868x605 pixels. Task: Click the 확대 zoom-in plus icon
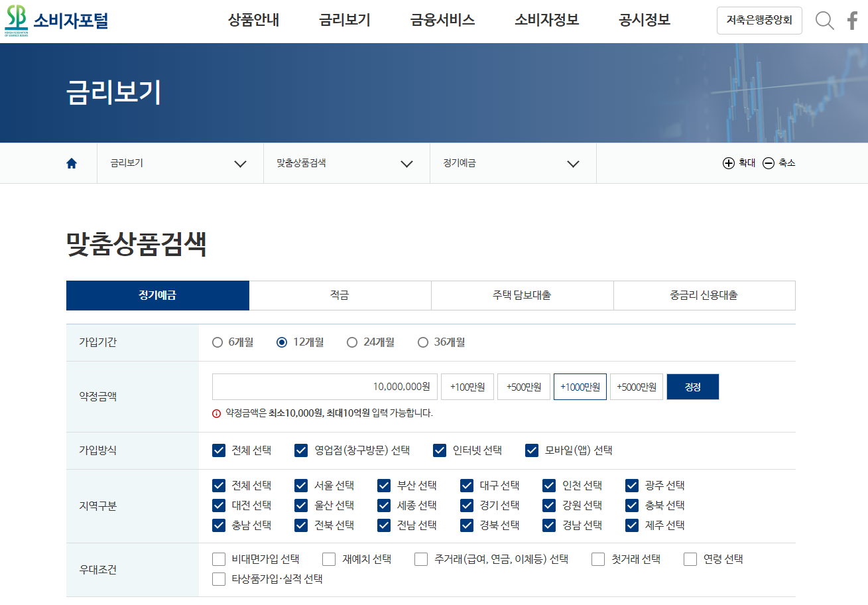click(728, 163)
